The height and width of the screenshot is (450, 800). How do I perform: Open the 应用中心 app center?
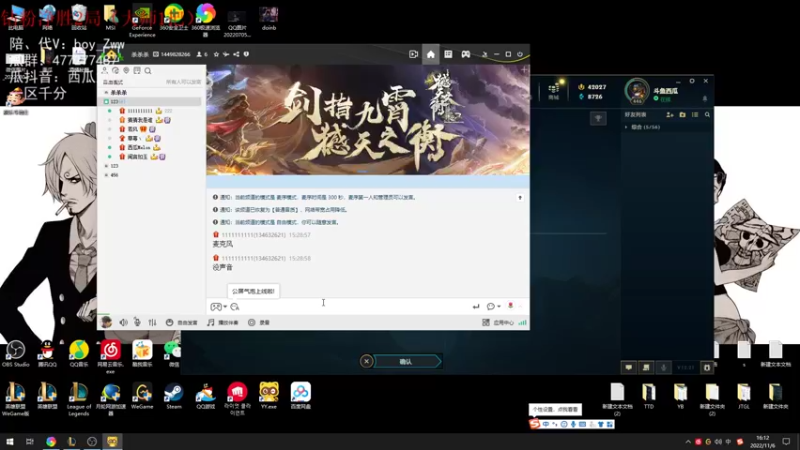[x=498, y=322]
